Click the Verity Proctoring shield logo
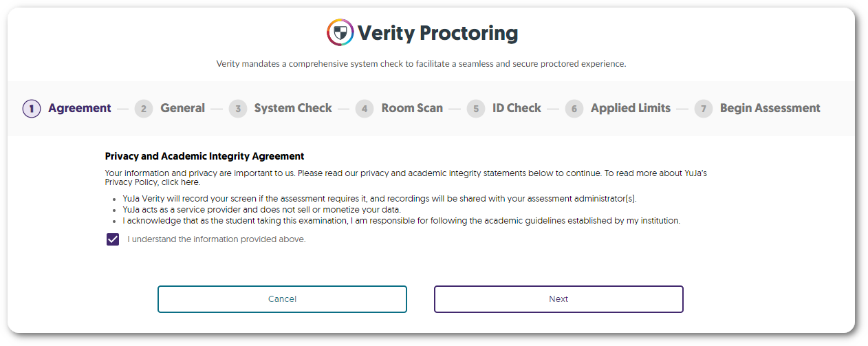 (340, 32)
